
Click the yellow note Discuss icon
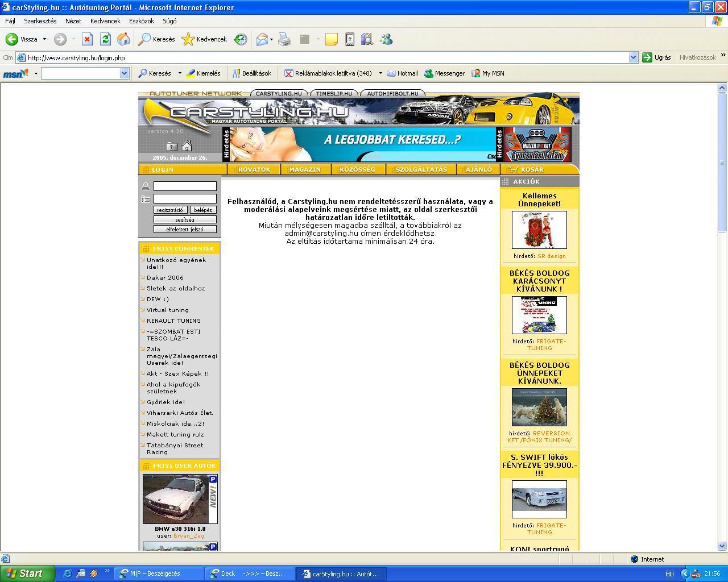[x=331, y=39]
